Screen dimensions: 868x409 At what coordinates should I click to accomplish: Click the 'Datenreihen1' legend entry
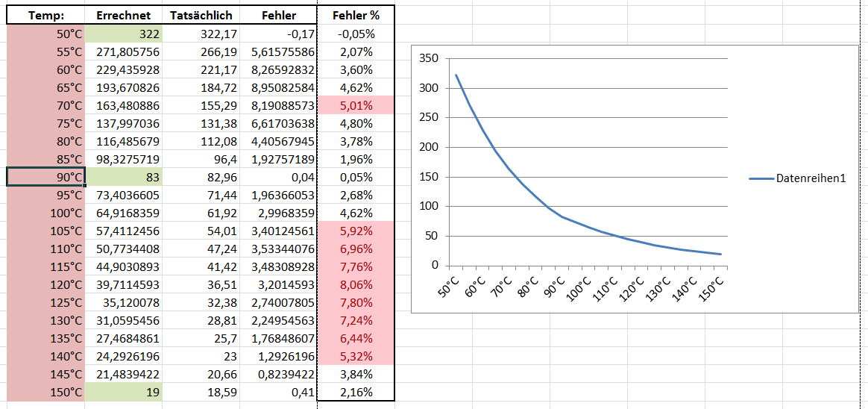811,178
